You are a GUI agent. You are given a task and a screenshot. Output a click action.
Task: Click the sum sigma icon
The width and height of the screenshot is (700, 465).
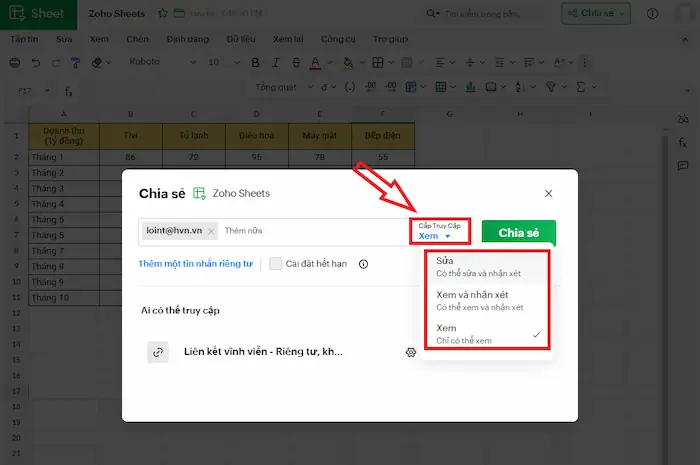click(581, 87)
